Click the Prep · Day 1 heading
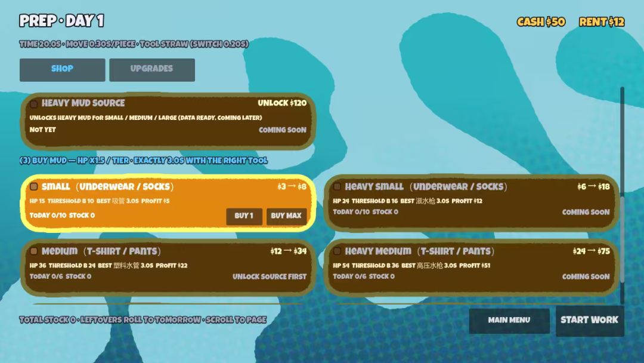Viewport: 644px width, 363px height. tap(61, 20)
